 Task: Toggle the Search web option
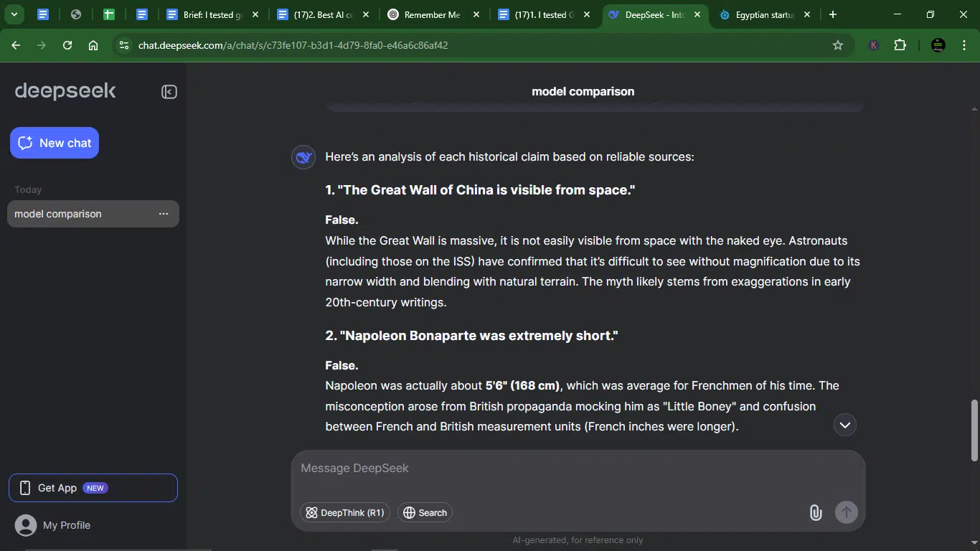(x=425, y=512)
